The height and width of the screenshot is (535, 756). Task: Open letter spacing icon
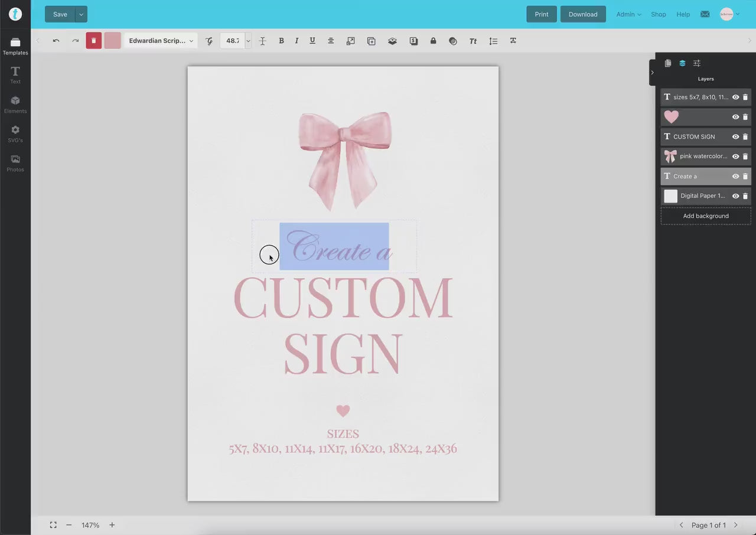pyautogui.click(x=513, y=41)
